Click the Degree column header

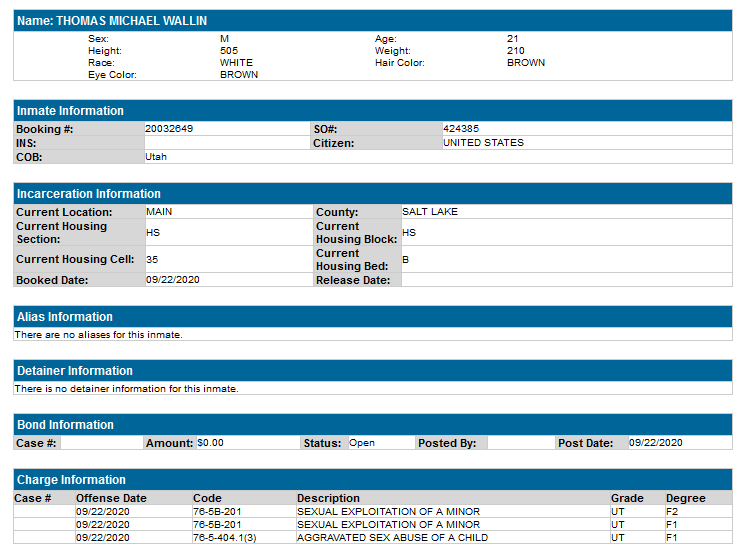[685, 498]
